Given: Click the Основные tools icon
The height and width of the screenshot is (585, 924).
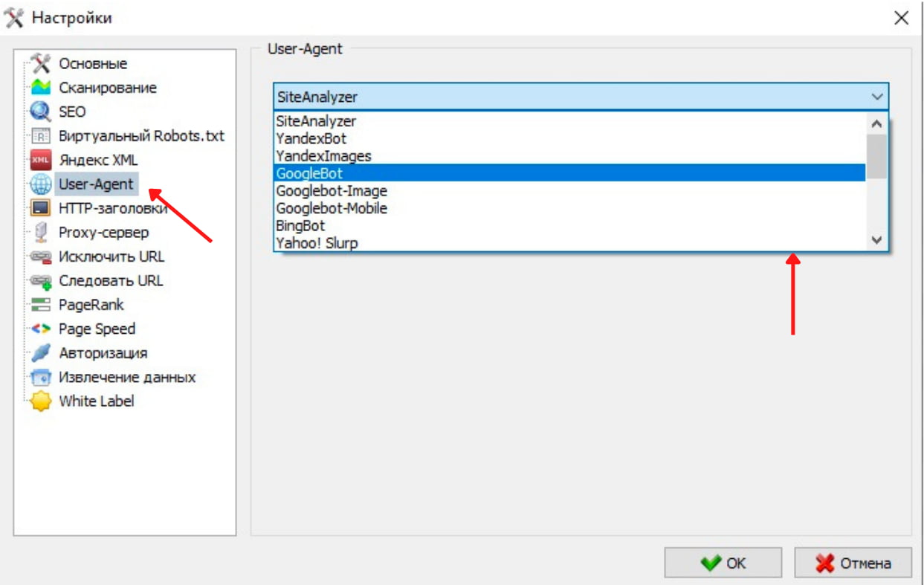Looking at the screenshot, I should click(x=41, y=63).
